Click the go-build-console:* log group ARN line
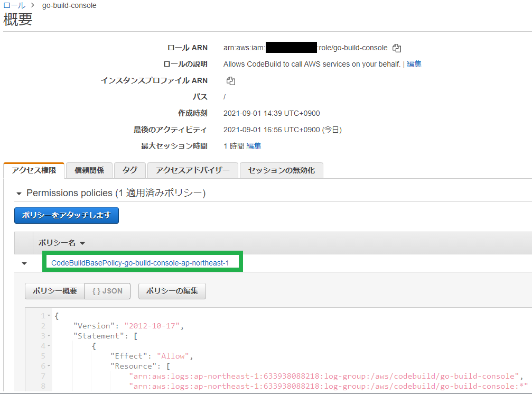532x394 pixels. tap(329, 386)
